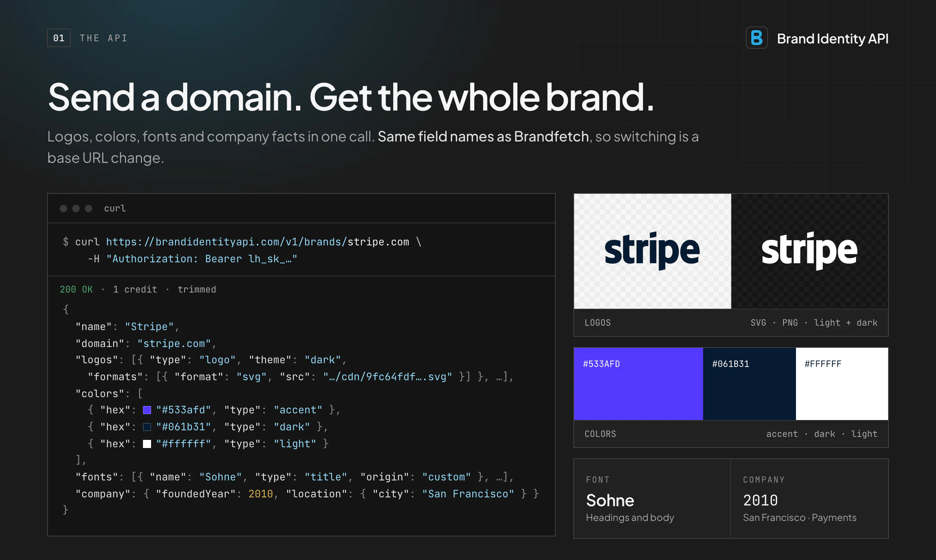The width and height of the screenshot is (936, 560).
Task: Click San Francisco · Payments text
Action: click(799, 518)
